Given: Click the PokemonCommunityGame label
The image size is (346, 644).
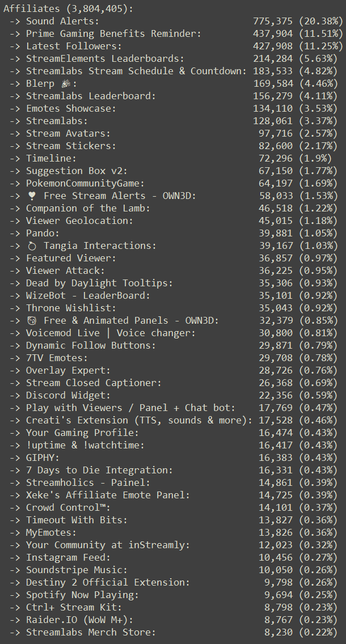Looking at the screenshot, I should pyautogui.click(x=86, y=183).
